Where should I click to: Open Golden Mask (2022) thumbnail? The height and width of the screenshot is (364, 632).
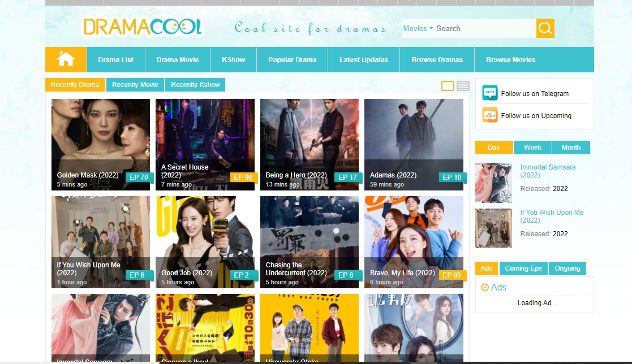tap(101, 145)
